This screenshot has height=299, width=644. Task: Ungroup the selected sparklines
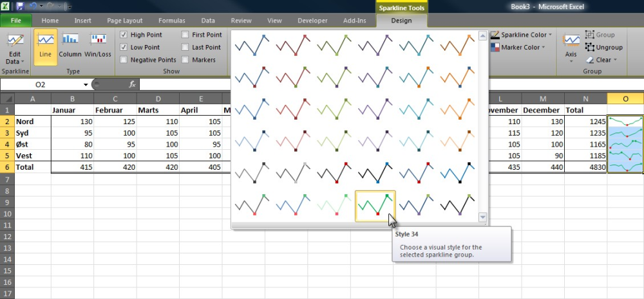tap(604, 47)
